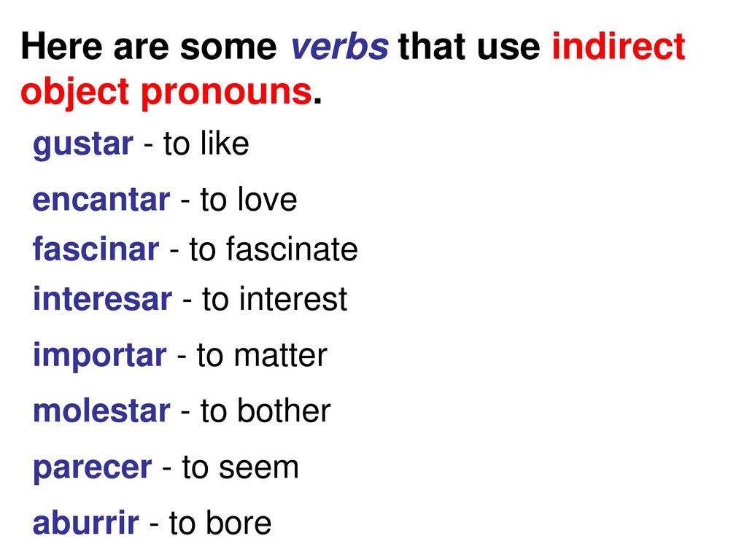Click the word 'gustar'
The image size is (747, 560).
coord(83,145)
